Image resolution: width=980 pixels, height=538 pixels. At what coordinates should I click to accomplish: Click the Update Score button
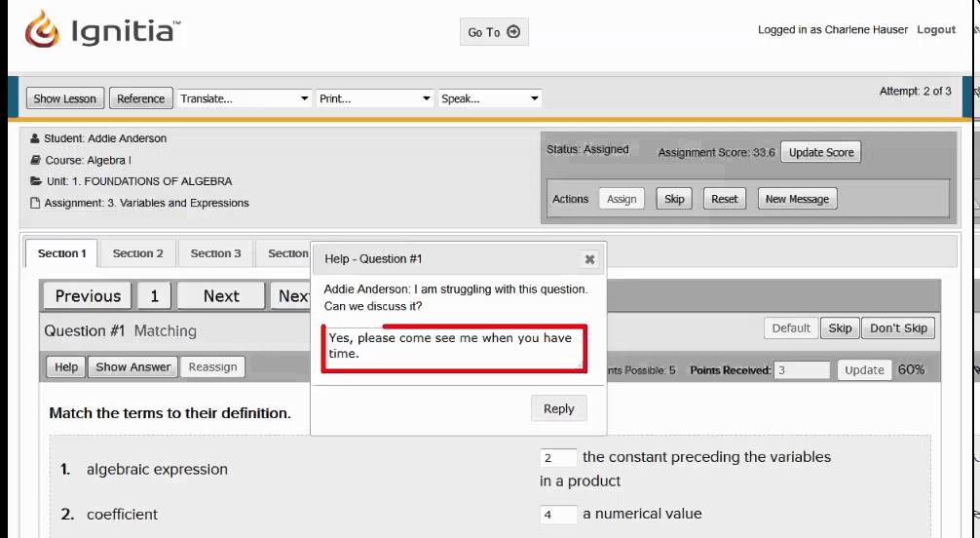tap(820, 152)
